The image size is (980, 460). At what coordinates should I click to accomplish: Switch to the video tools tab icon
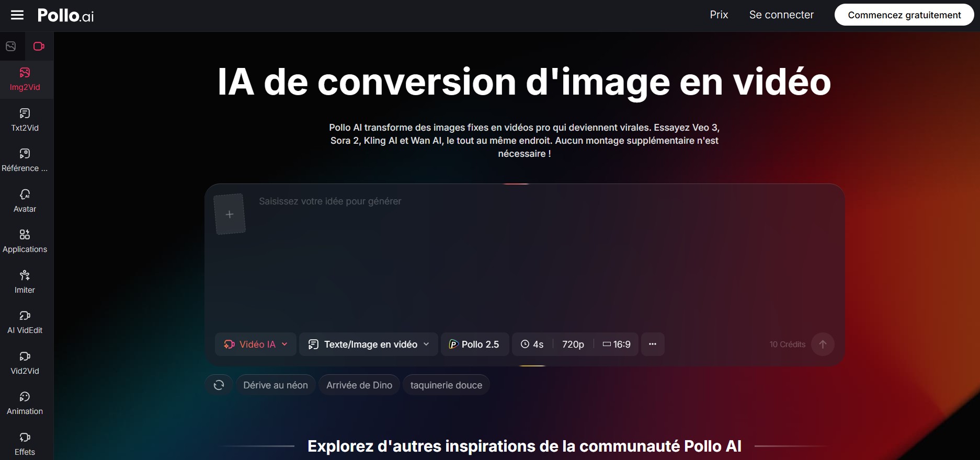click(x=39, y=47)
